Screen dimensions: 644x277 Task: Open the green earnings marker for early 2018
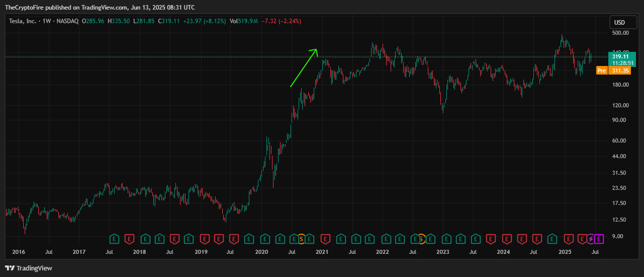pyautogui.click(x=146, y=239)
